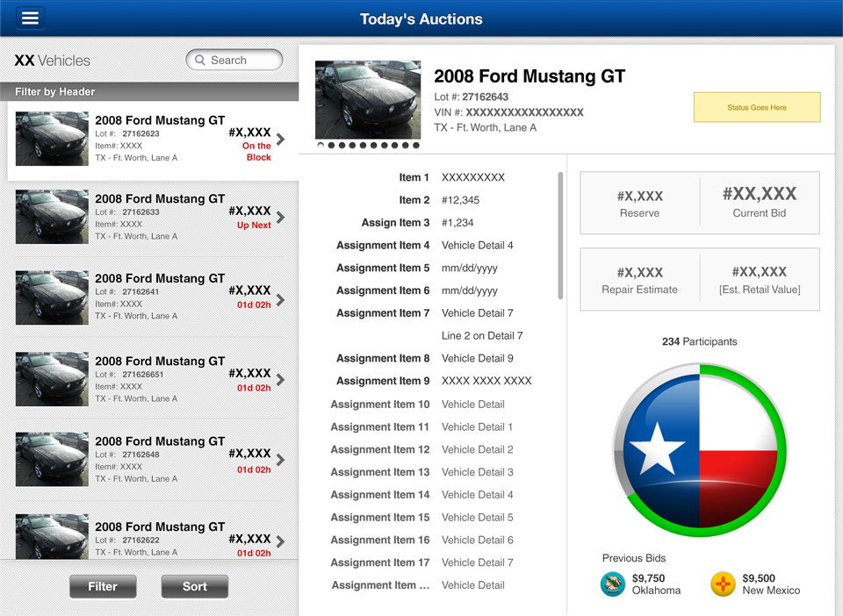Viewport: 843px width, 616px height.
Task: Click the yellow Status Goes Here box
Action: click(x=756, y=107)
